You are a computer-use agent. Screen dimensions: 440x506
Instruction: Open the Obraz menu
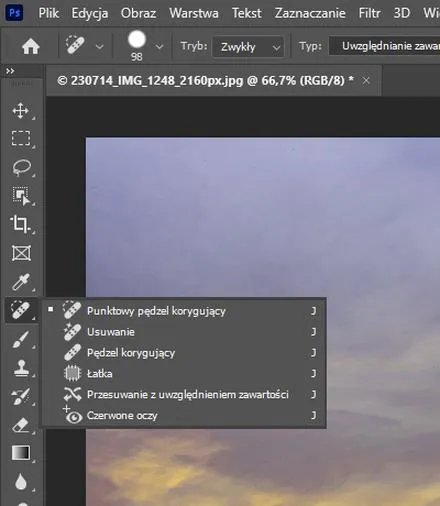138,13
